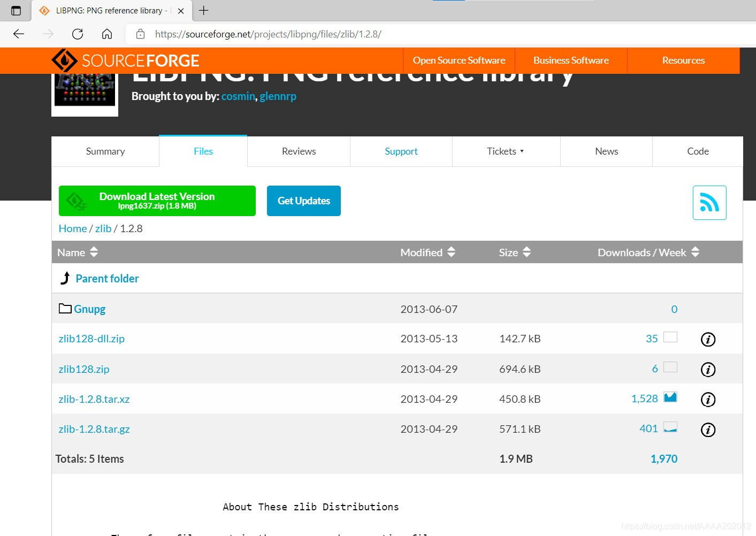Show info for zlib128-dll.zip

pyautogui.click(x=708, y=339)
